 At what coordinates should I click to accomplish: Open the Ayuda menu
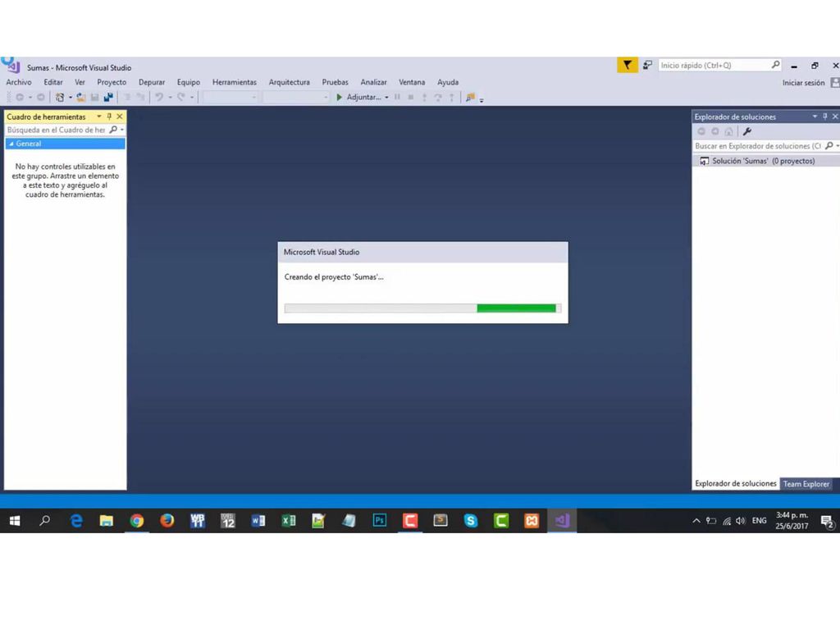coord(447,82)
